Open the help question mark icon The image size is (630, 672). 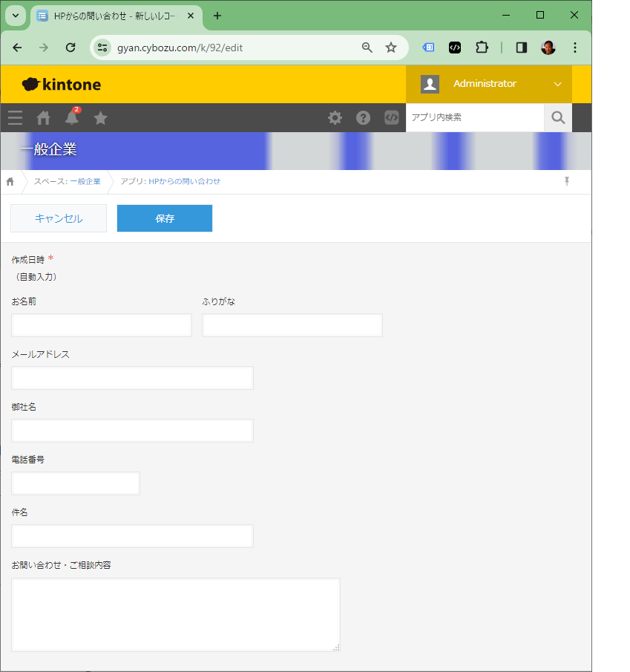pos(363,117)
